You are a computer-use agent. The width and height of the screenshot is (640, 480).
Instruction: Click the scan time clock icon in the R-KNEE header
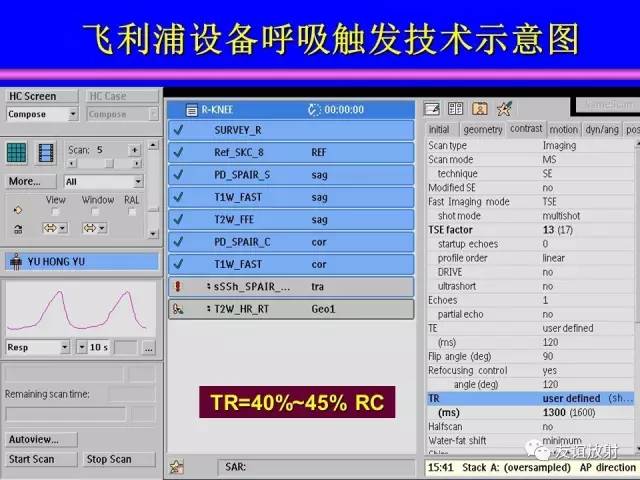(x=313, y=110)
